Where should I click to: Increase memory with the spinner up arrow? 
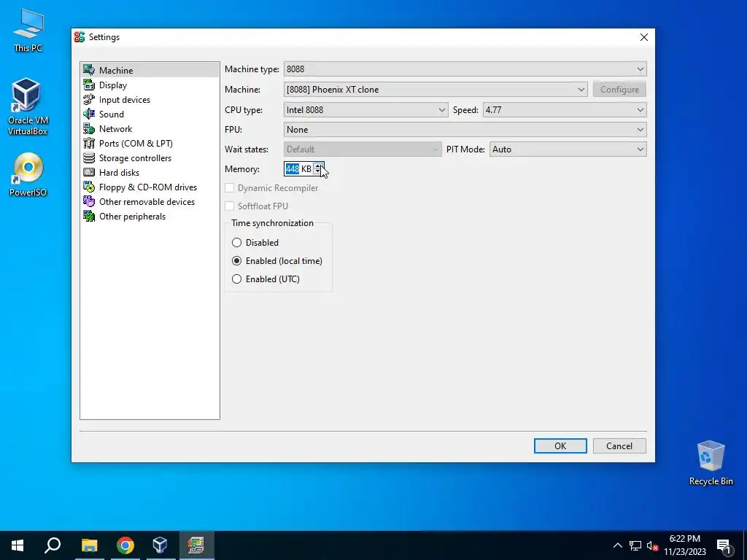point(318,166)
